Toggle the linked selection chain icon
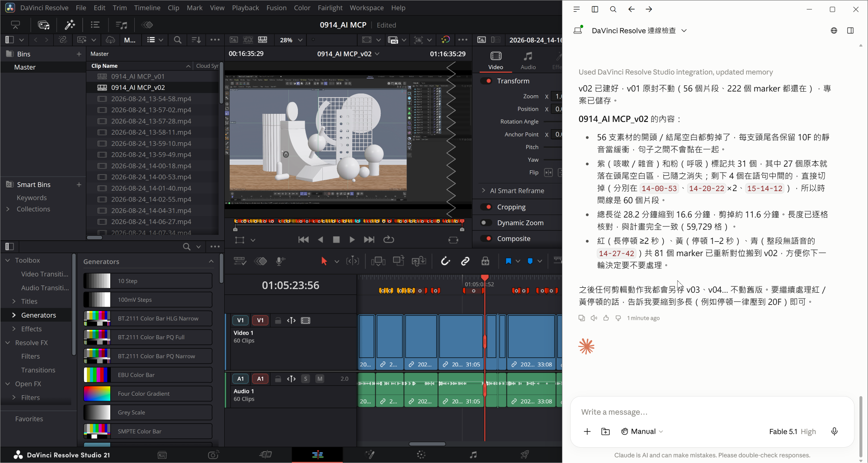This screenshot has height=463, width=868. click(x=465, y=261)
